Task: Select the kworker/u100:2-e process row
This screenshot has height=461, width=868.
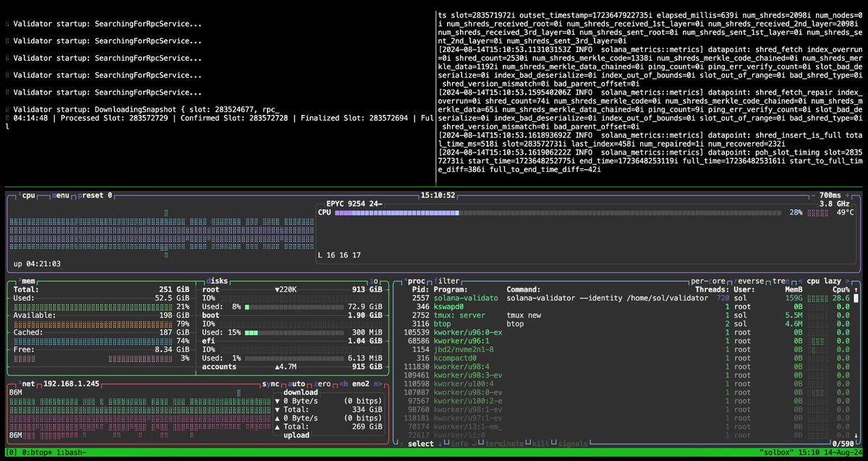Action: coord(623,400)
